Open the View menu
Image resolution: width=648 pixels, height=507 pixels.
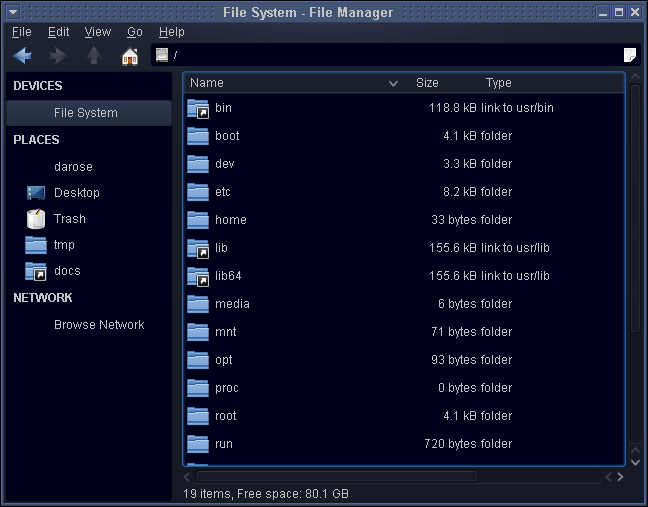[x=97, y=32]
